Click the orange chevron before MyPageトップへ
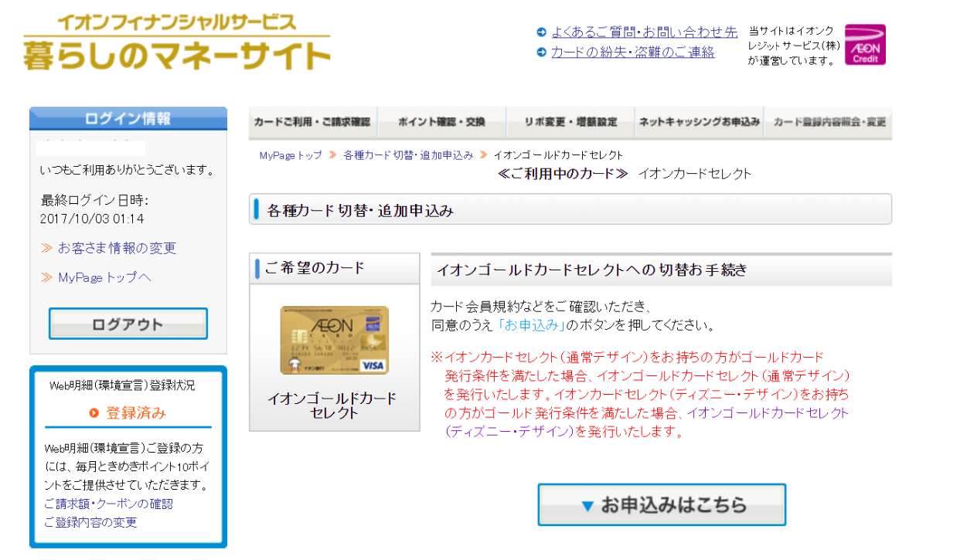 click(47, 277)
